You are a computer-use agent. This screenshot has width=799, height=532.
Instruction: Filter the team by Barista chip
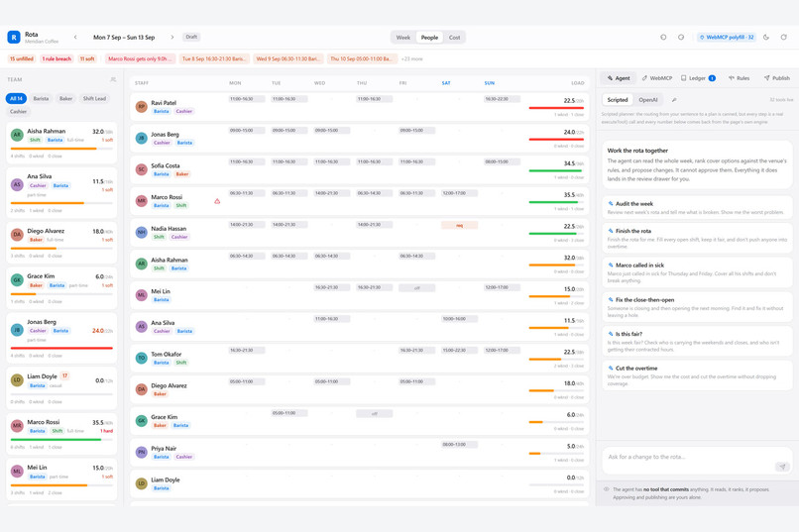tap(42, 98)
